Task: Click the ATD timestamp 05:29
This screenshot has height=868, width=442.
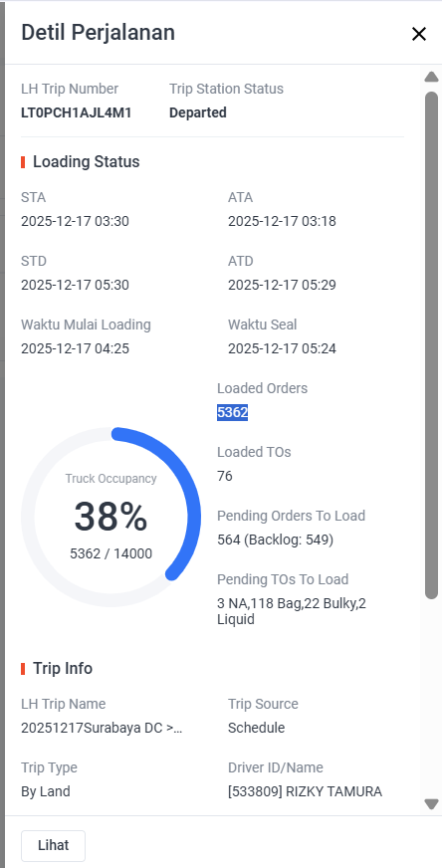Action: [282, 285]
